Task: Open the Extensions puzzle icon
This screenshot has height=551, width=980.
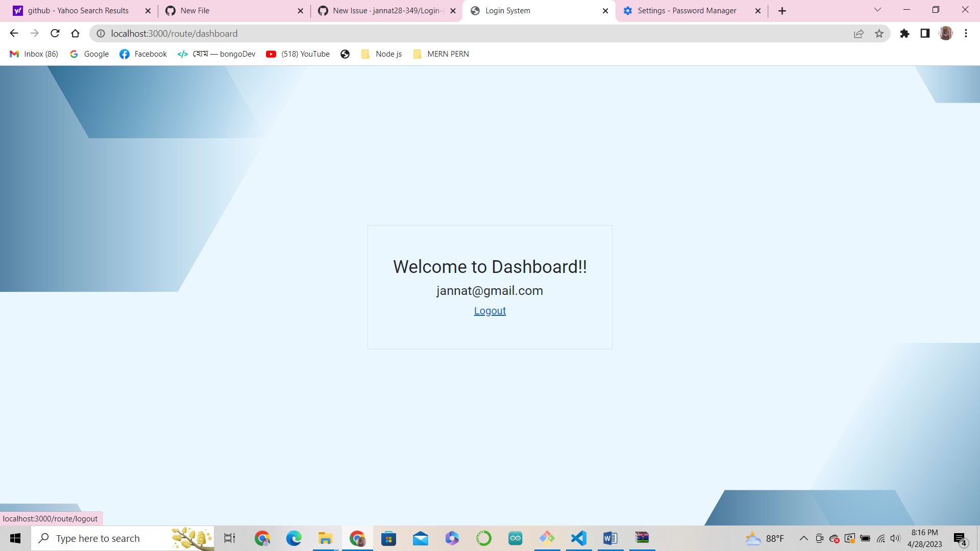Action: 904,34
